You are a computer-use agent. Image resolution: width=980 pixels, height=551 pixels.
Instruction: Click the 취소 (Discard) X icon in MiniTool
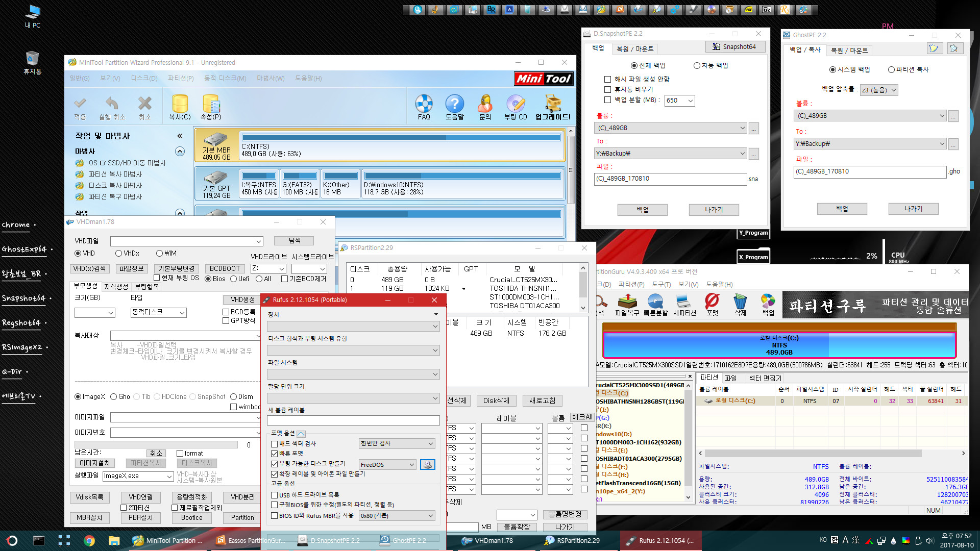[145, 104]
